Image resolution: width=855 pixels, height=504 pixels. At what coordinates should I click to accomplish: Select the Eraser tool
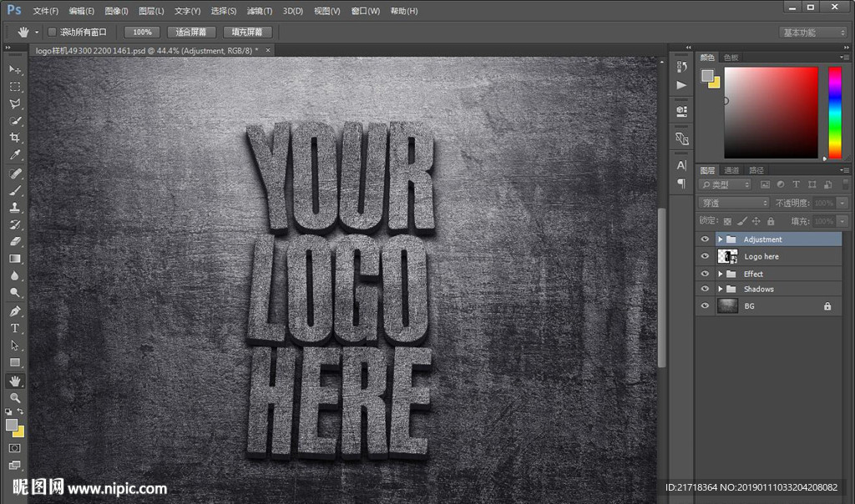point(15,242)
